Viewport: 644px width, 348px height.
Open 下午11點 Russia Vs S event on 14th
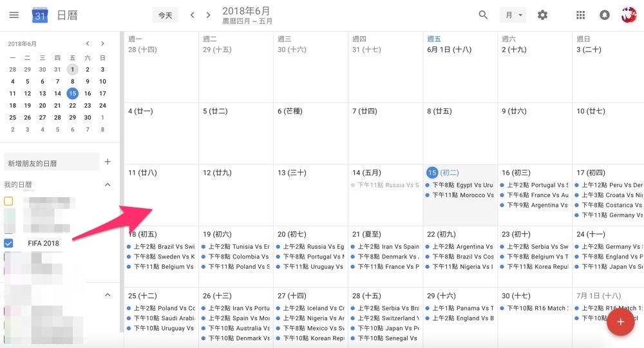pos(385,185)
